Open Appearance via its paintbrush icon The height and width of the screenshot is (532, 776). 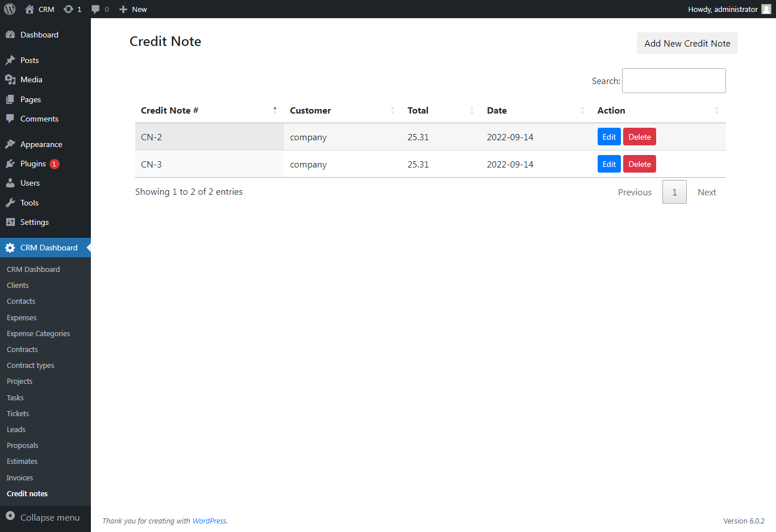pyautogui.click(x=11, y=144)
